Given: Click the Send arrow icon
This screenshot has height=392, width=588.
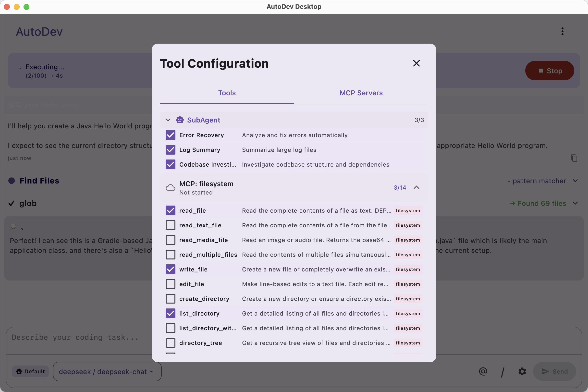Looking at the screenshot, I should point(545,371).
